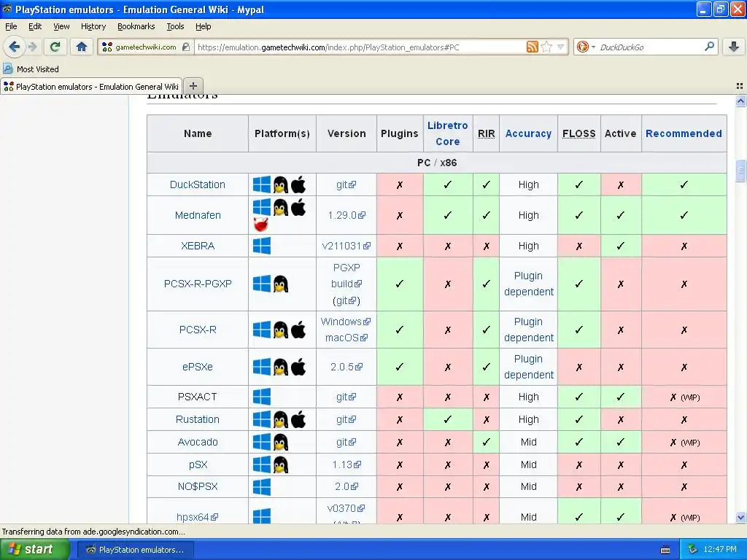Viewport: 747px width, 560px height.
Task: Open Mednafen version 1.29.0 link
Action: [x=347, y=215]
